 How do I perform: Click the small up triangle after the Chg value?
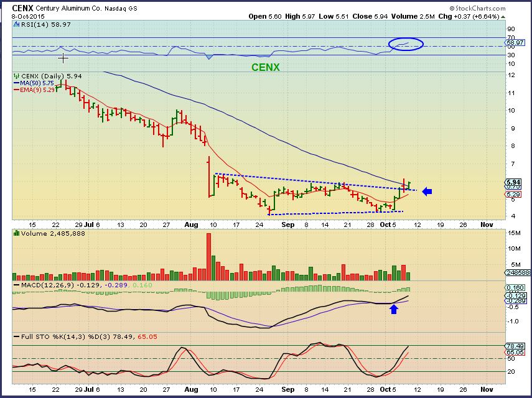pos(503,17)
